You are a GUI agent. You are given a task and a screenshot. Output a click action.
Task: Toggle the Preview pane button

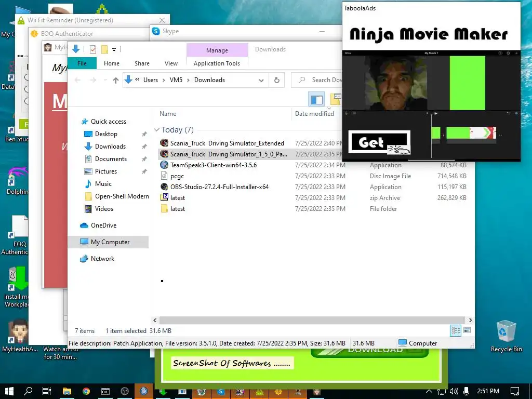(x=317, y=99)
